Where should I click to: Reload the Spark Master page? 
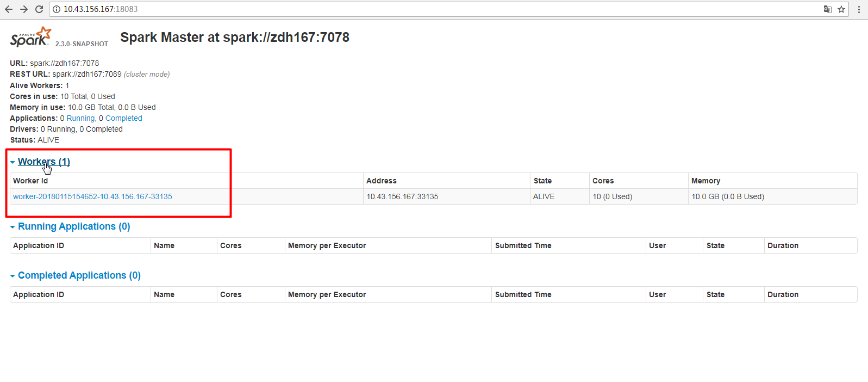pyautogui.click(x=39, y=9)
